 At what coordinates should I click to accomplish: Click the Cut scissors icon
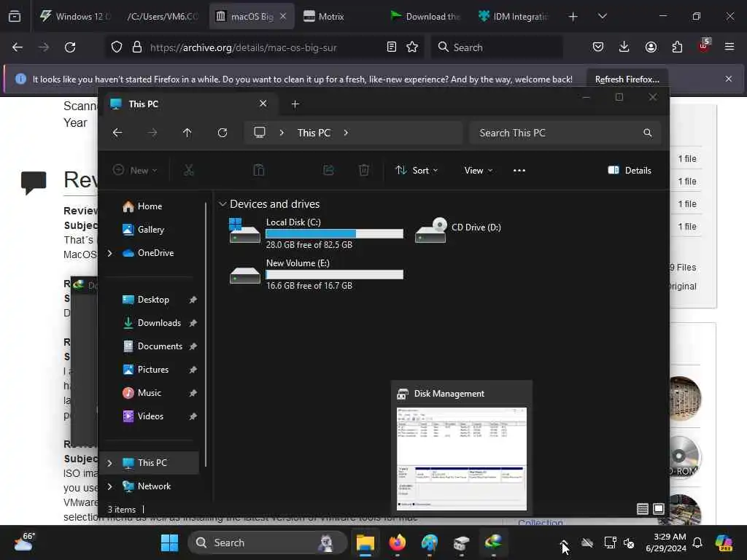point(189,170)
